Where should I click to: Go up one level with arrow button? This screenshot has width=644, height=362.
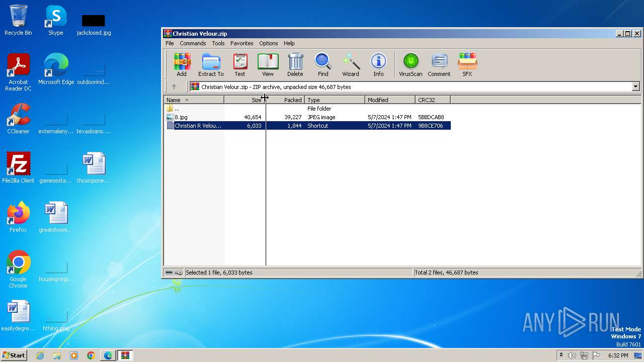coord(174,87)
